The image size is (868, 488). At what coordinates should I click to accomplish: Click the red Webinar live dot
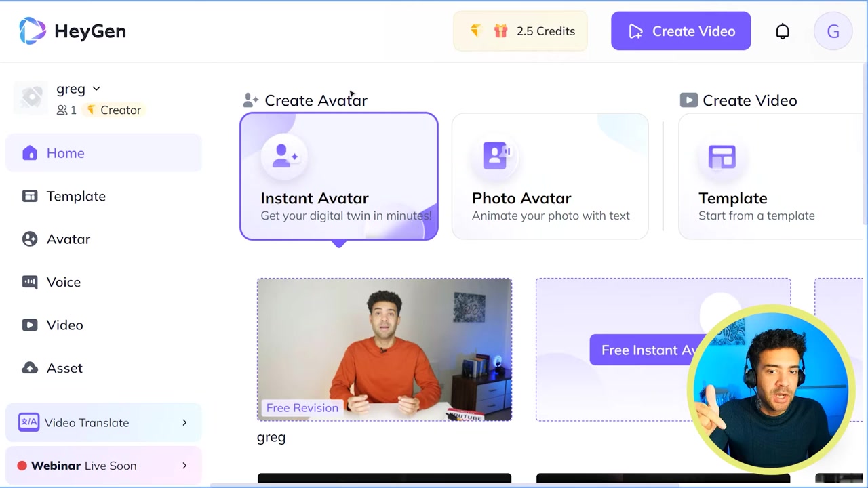pos(22,466)
